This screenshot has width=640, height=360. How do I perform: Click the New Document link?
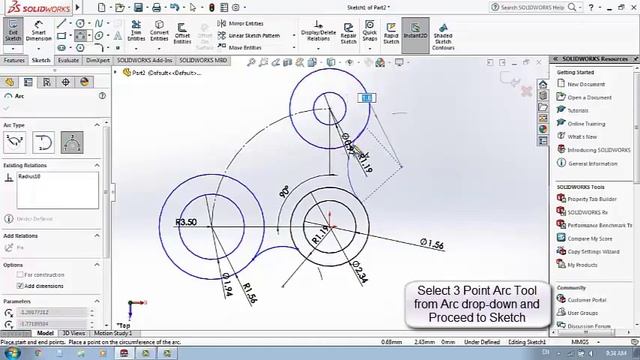(x=586, y=84)
